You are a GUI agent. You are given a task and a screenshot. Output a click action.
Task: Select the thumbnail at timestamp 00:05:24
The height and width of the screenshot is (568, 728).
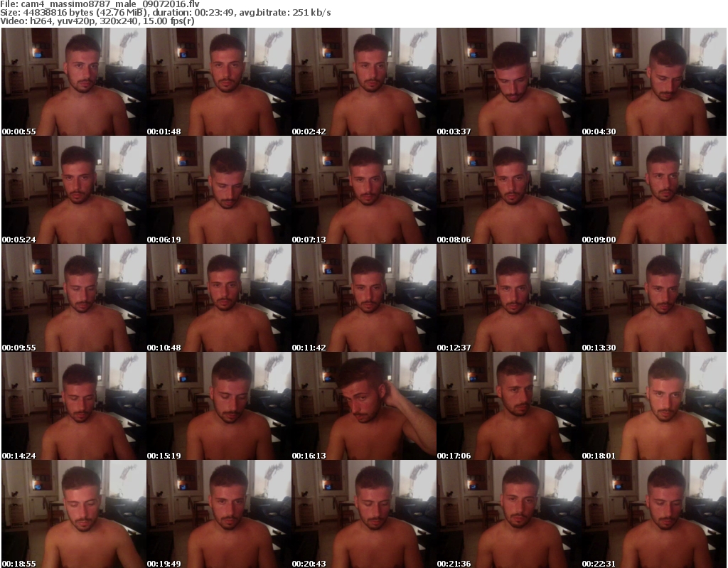(x=73, y=190)
